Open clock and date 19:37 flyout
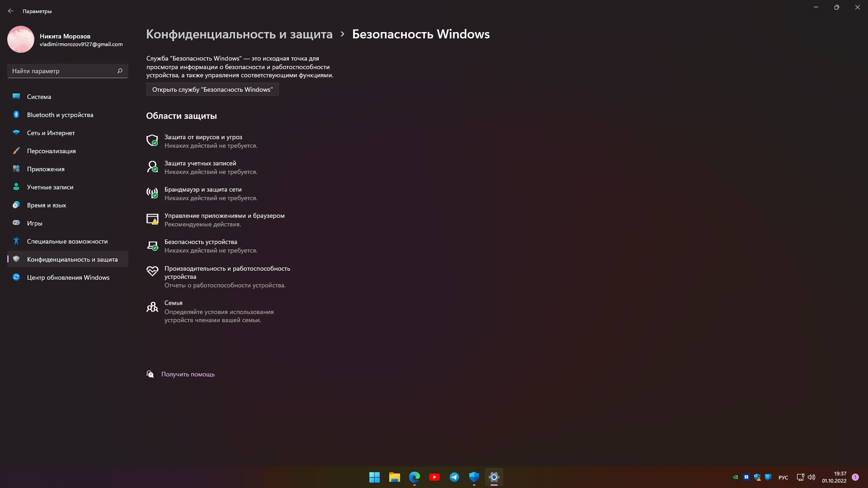This screenshot has width=868, height=488. tap(834, 477)
